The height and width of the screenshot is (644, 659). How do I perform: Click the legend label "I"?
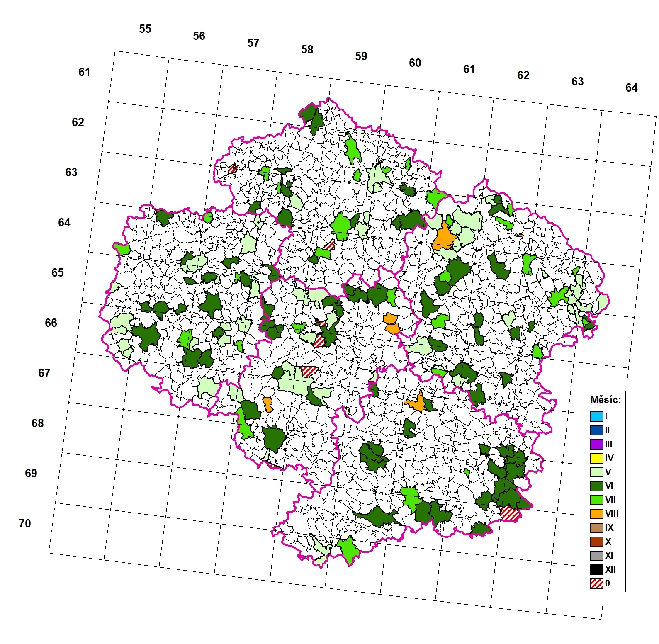click(x=606, y=416)
